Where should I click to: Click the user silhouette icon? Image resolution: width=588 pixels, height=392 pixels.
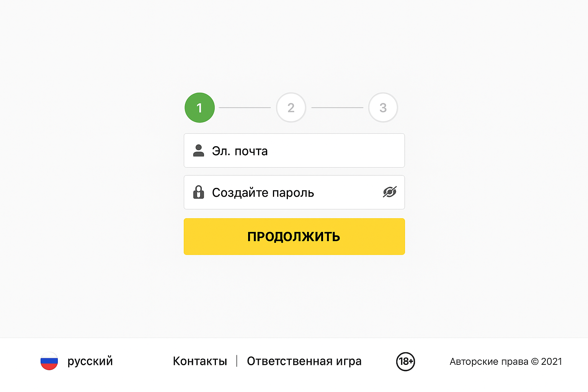[x=199, y=150]
